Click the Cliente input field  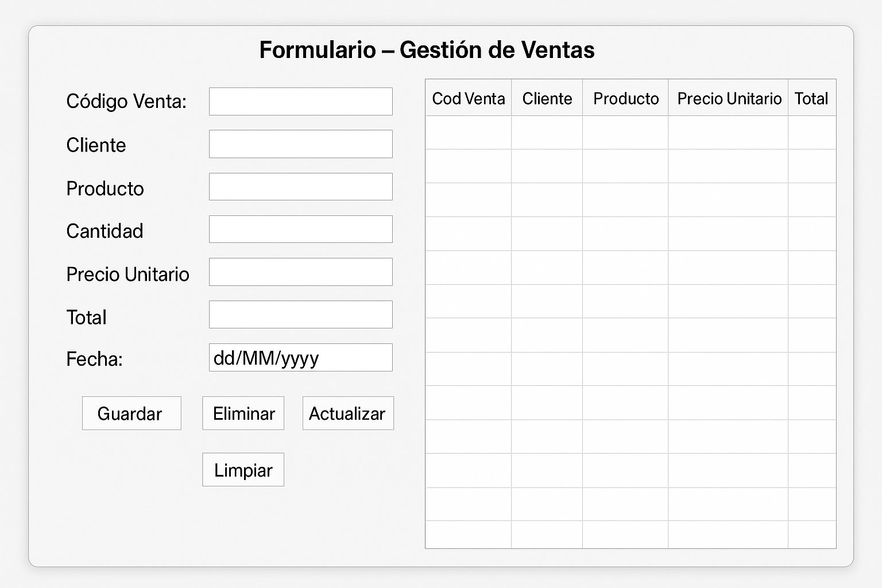[x=300, y=144]
